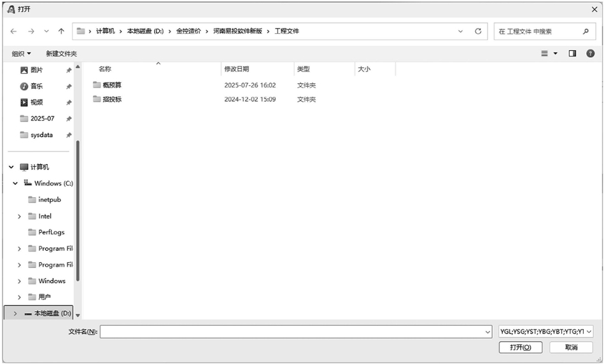The width and height of the screenshot is (604, 364).
Task: Click 新建文件夹 to create folder
Action: (x=61, y=54)
